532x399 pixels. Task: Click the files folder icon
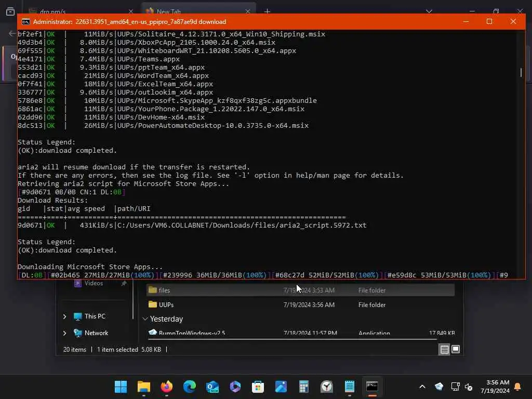(x=153, y=290)
